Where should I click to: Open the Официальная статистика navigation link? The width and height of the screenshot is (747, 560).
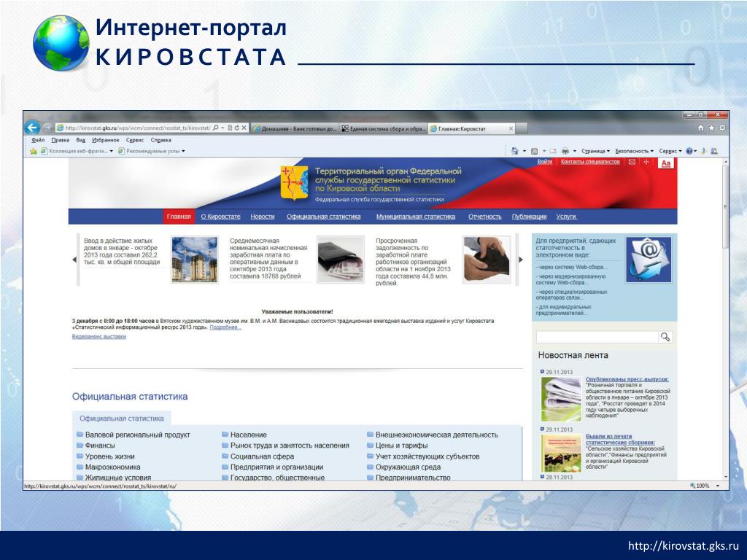point(323,216)
